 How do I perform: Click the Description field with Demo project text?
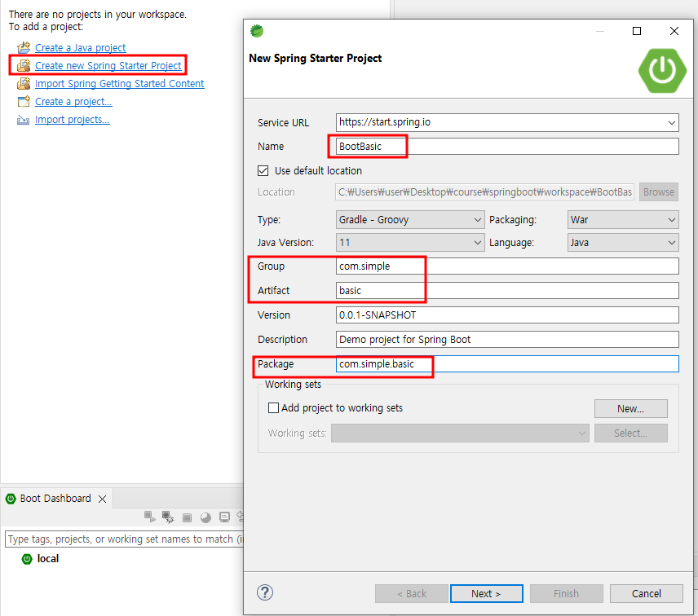coord(507,339)
